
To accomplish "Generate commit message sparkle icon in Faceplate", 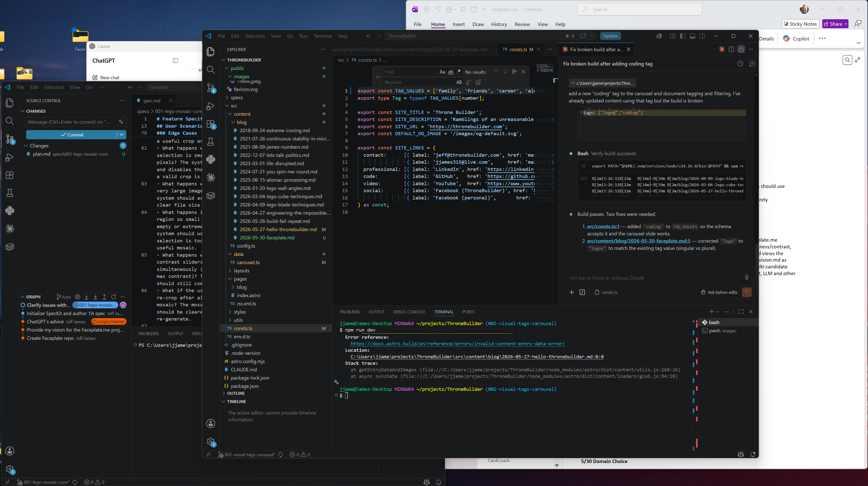I will pos(121,122).
